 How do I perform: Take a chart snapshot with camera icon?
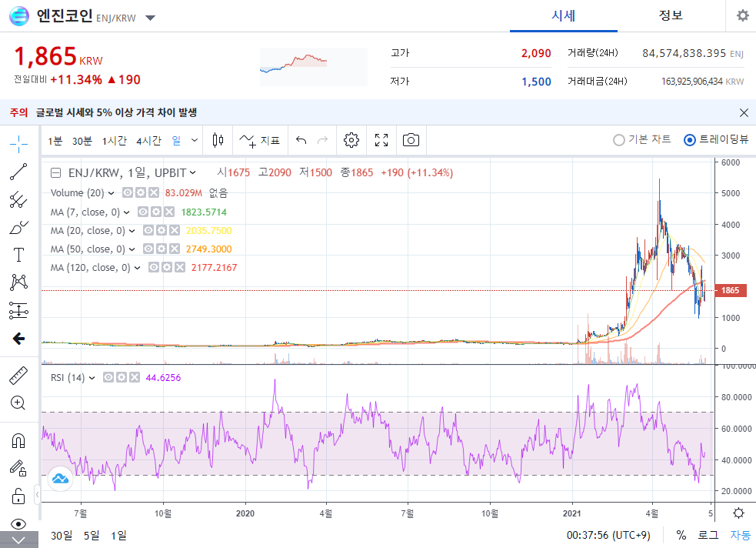click(411, 140)
